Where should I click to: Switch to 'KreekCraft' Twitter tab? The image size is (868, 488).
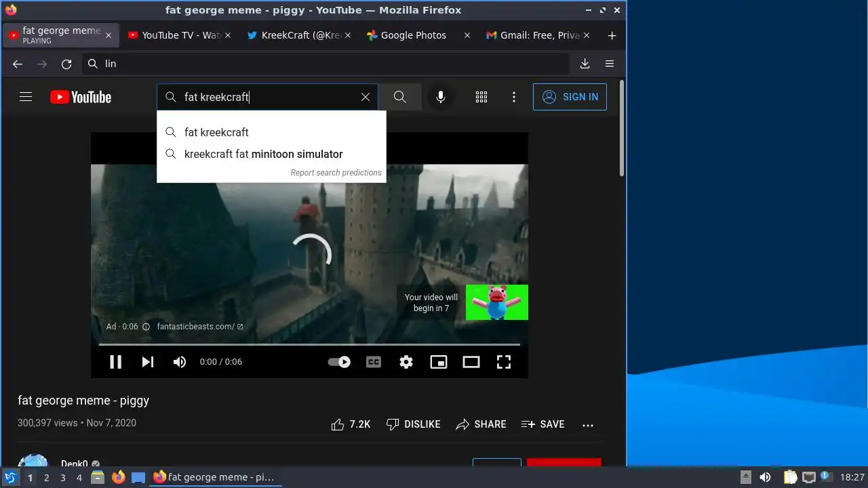298,35
